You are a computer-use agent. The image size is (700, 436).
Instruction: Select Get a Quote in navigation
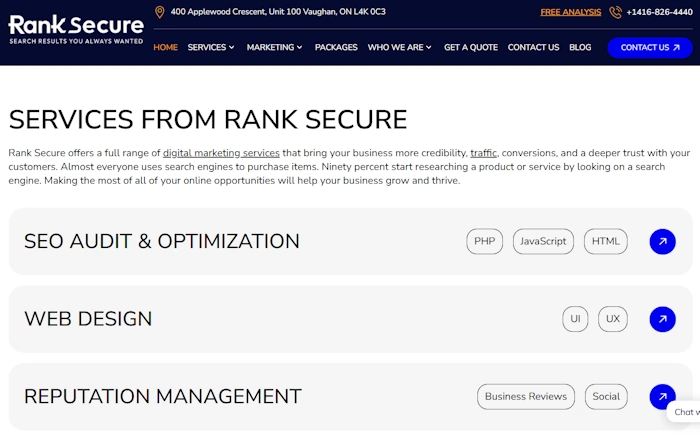click(x=471, y=47)
